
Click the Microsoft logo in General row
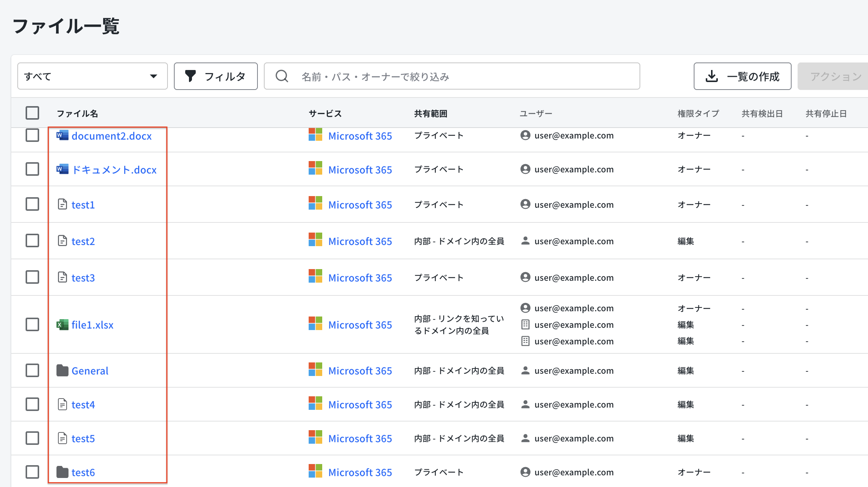tap(315, 369)
